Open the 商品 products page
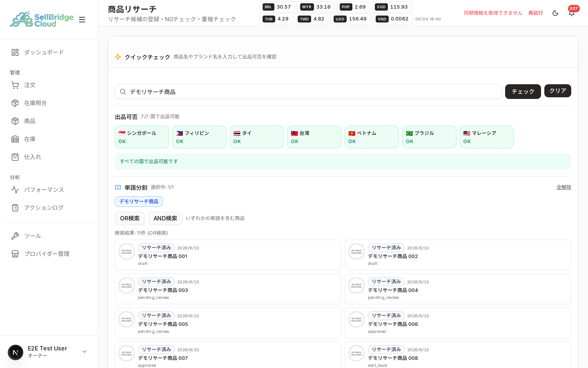Viewport: 588px width, 368px height. tap(49, 121)
